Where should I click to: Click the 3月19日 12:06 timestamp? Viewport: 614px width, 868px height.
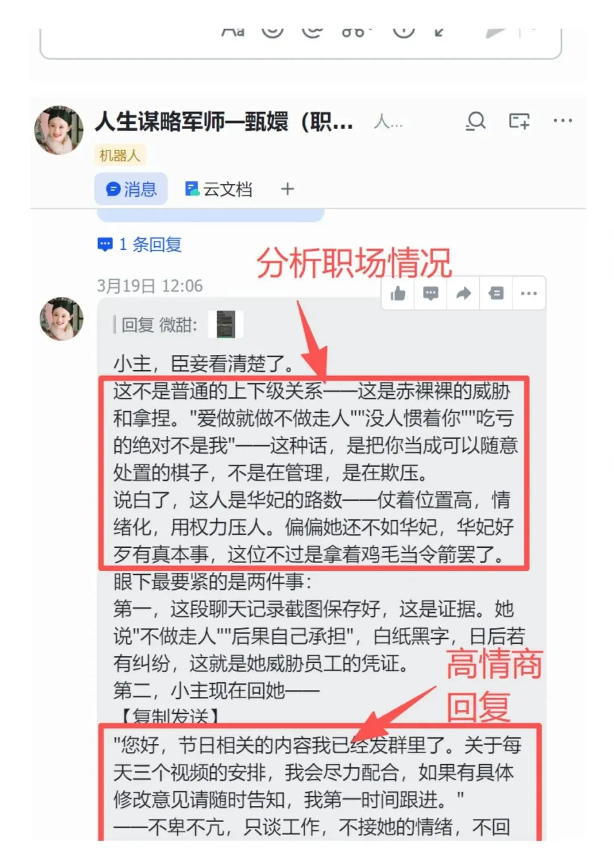click(150, 286)
